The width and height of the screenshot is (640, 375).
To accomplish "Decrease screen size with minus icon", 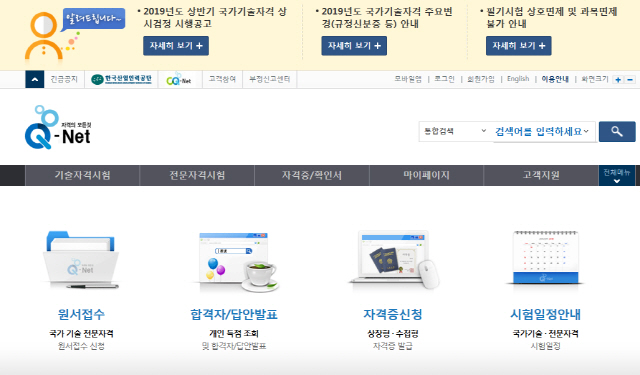I will pos(630,80).
